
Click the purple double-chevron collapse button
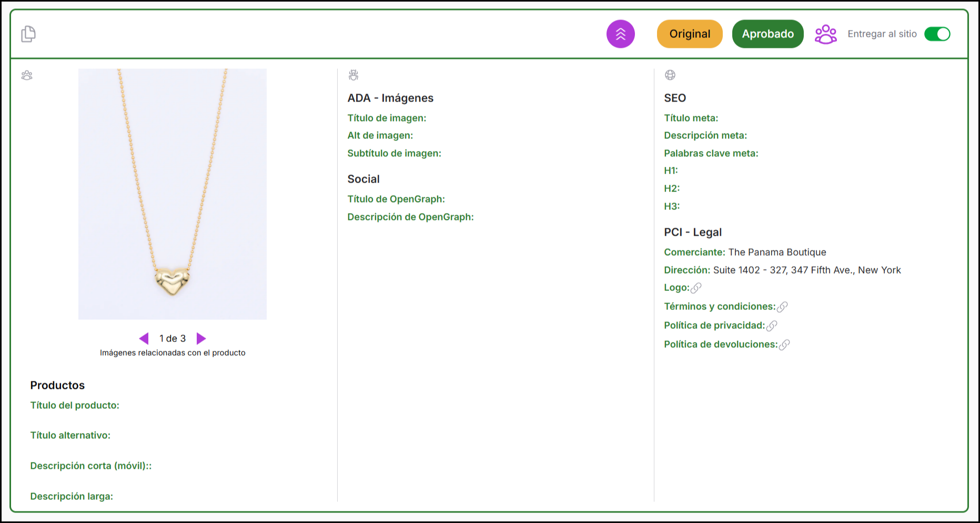click(x=620, y=34)
